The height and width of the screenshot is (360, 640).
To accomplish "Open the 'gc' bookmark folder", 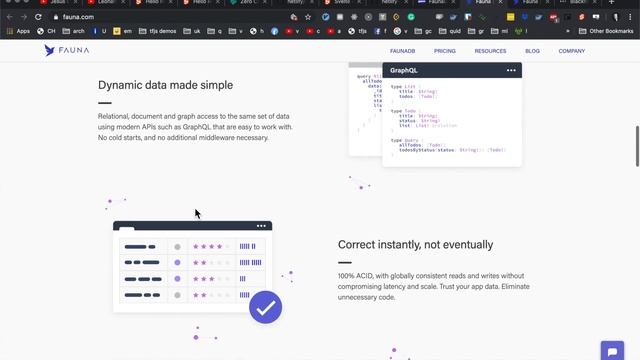I will point(423,31).
